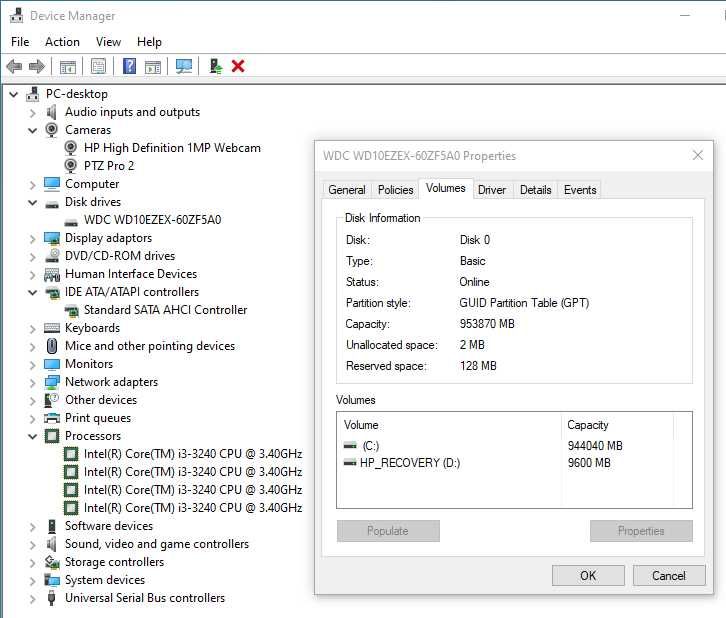Click the red X Uninstall device icon

click(x=238, y=66)
